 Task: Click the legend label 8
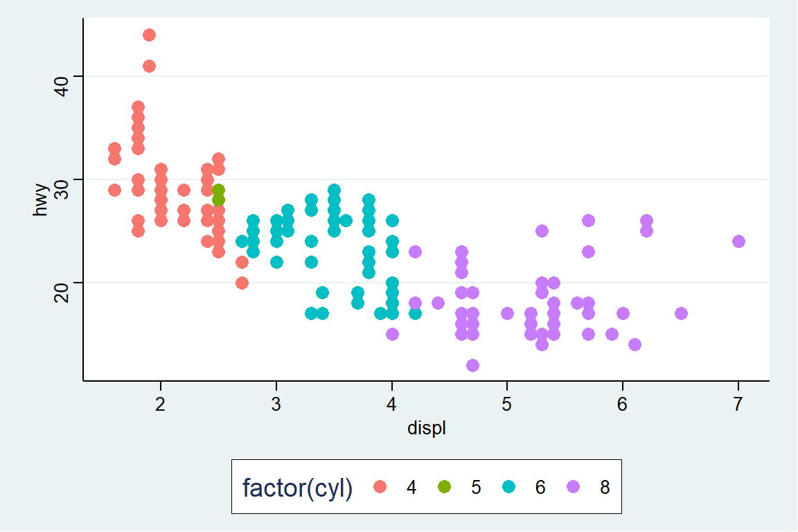point(605,488)
